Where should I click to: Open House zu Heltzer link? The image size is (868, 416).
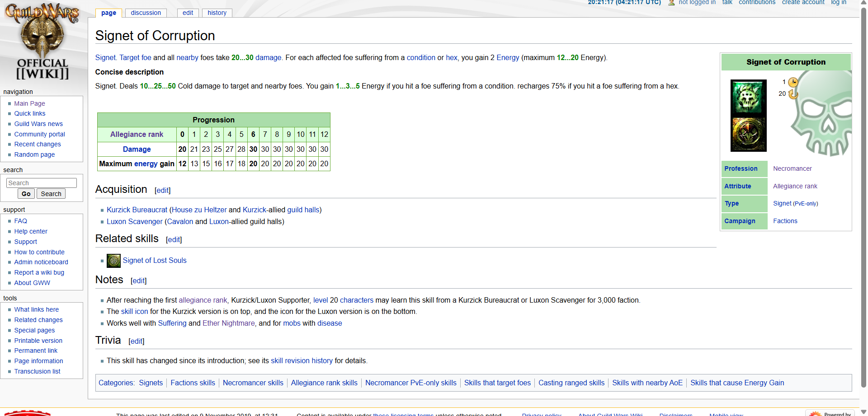pyautogui.click(x=199, y=210)
